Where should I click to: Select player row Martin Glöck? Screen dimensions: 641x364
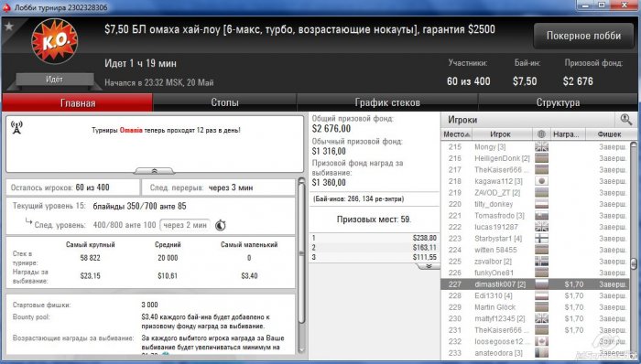pos(535,307)
